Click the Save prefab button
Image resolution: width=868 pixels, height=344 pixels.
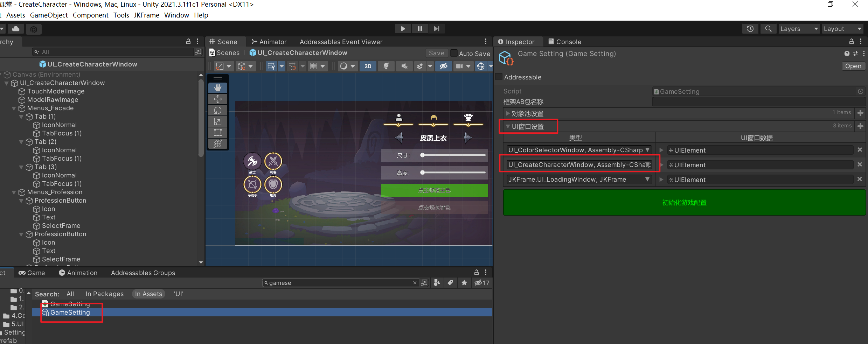coord(437,53)
